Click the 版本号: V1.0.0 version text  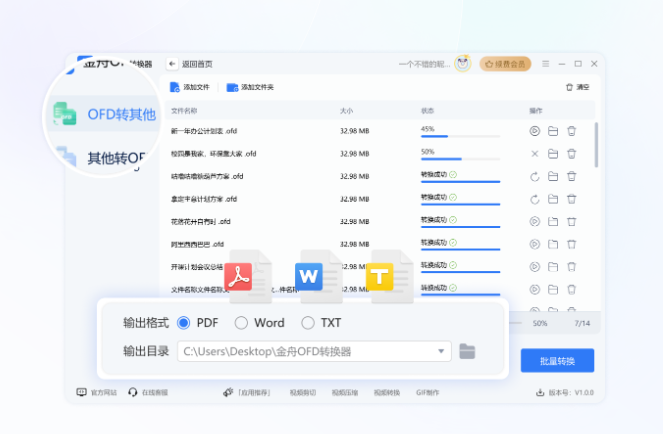pyautogui.click(x=571, y=393)
